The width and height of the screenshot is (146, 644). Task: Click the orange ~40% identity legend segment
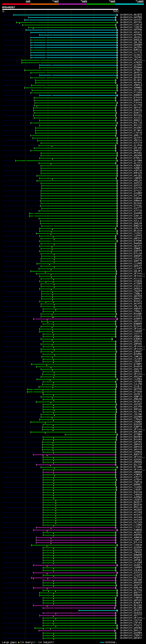(x=45, y=4)
